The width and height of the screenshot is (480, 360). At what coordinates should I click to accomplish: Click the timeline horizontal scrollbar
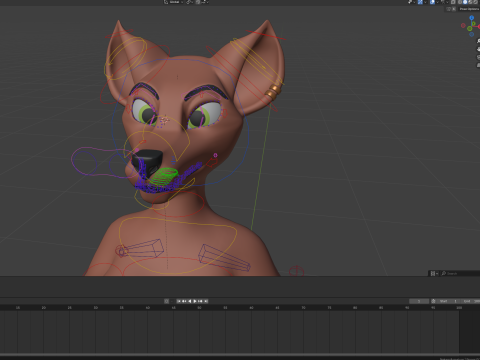240,355
